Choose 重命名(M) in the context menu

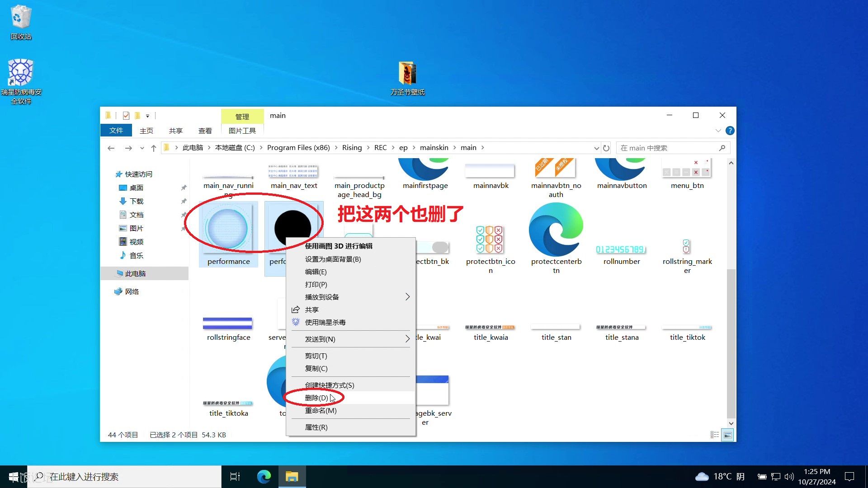[351, 410]
